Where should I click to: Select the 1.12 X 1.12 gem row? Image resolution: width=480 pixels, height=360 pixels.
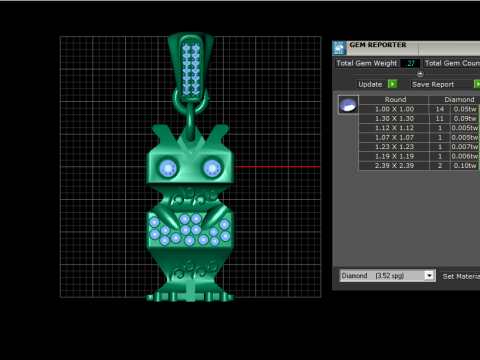pos(419,128)
